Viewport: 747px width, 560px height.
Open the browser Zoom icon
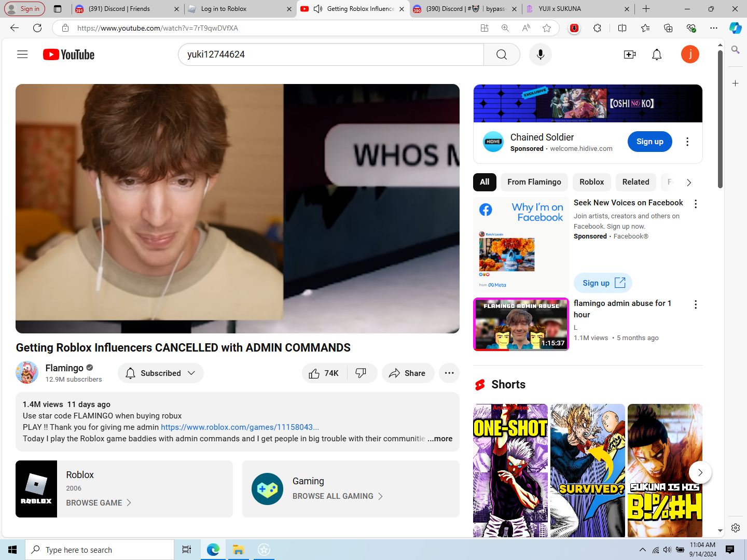click(x=505, y=28)
